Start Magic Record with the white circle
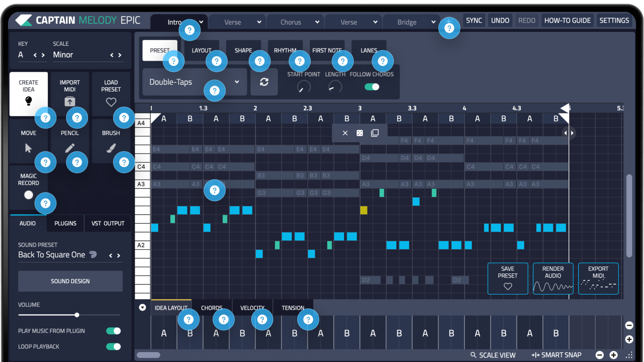 pyautogui.click(x=29, y=195)
